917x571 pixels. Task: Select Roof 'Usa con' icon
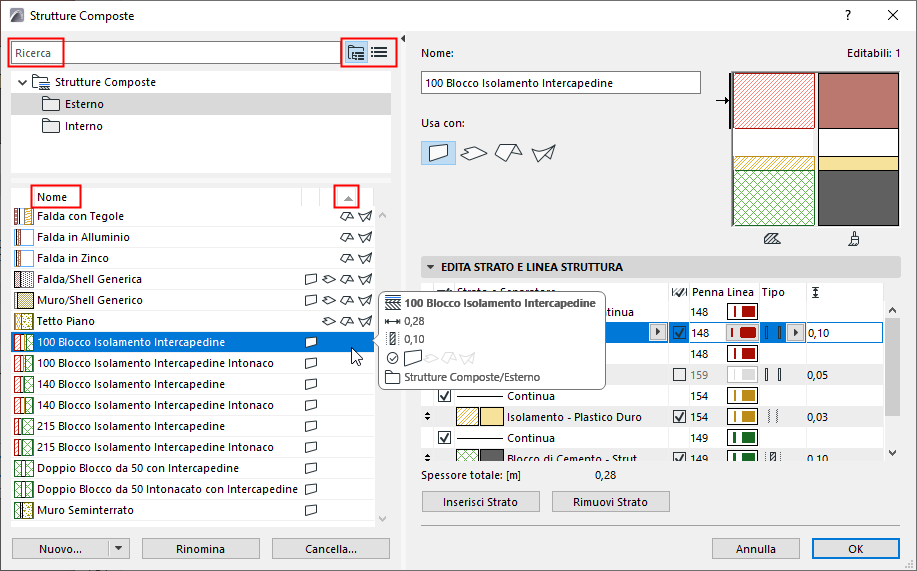509,153
